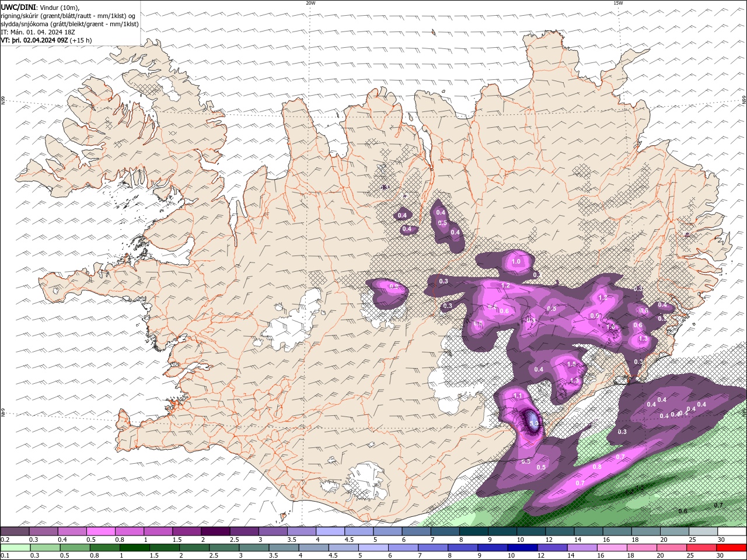Click the lavender swatch labeled 14 in lower legend
747x560 pixels.
point(582,548)
